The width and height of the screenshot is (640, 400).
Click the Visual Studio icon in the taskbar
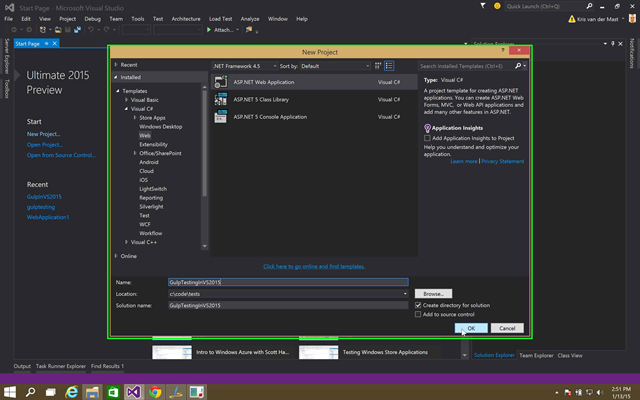click(133, 391)
